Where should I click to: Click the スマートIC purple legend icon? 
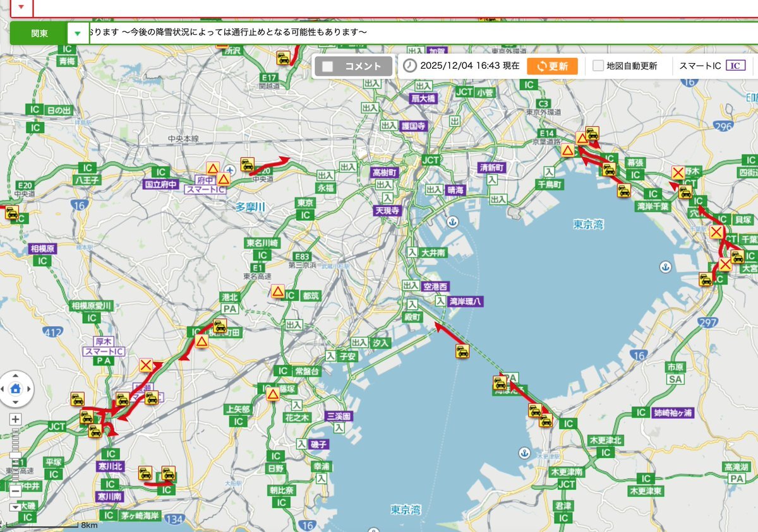pos(735,65)
